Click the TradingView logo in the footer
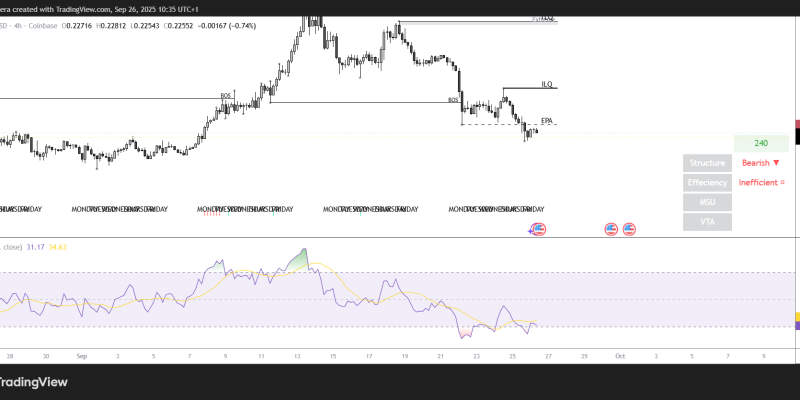Viewport: 800px width, 400px height. pos(34,381)
